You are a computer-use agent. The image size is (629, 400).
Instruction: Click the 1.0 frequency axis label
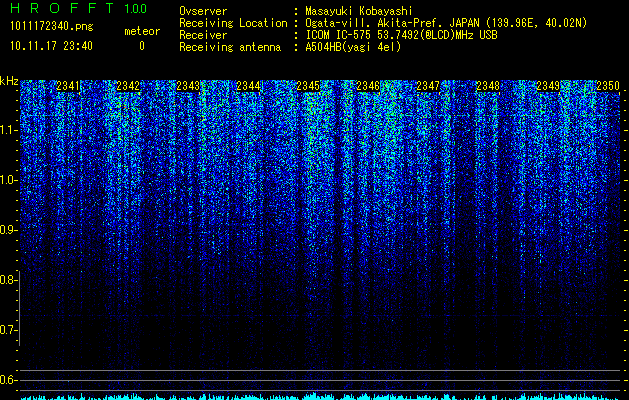point(8,180)
